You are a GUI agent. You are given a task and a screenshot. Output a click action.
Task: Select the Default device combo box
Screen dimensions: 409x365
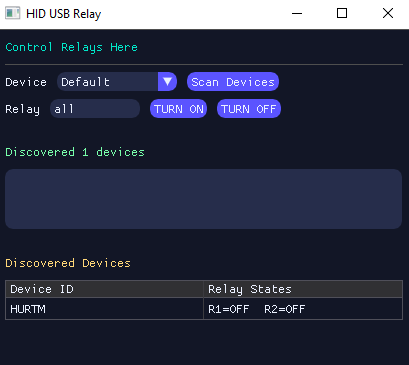point(117,82)
